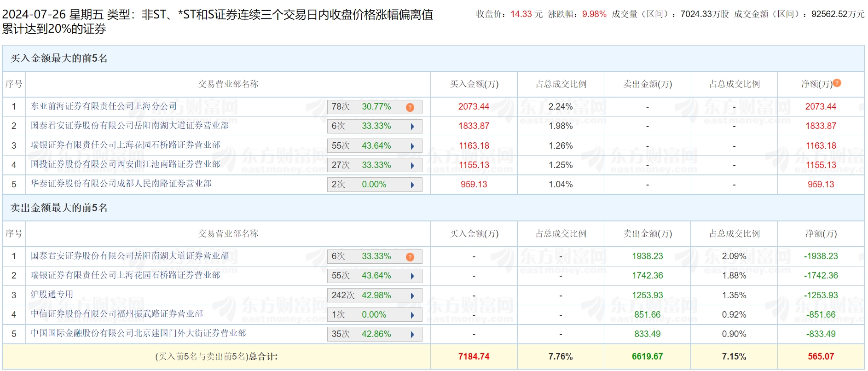Click orange question icon in 东亚前海证券 buy row
This screenshot has width=868, height=371.
(x=410, y=107)
